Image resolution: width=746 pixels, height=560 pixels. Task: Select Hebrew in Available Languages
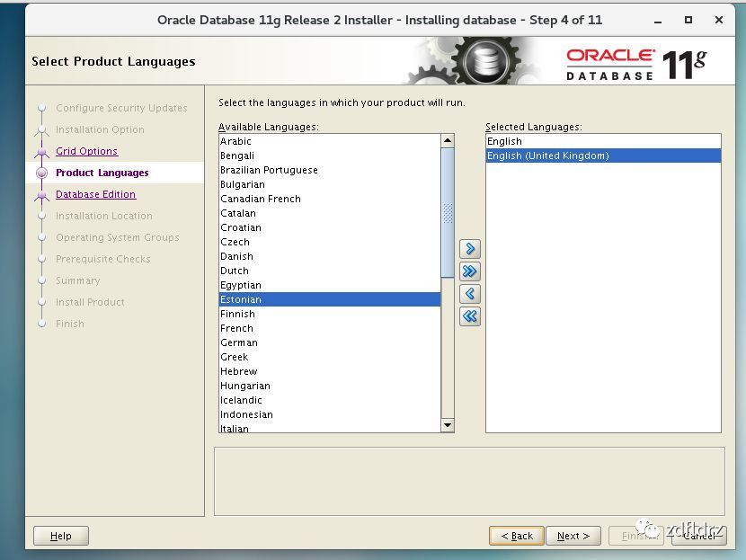coord(330,371)
